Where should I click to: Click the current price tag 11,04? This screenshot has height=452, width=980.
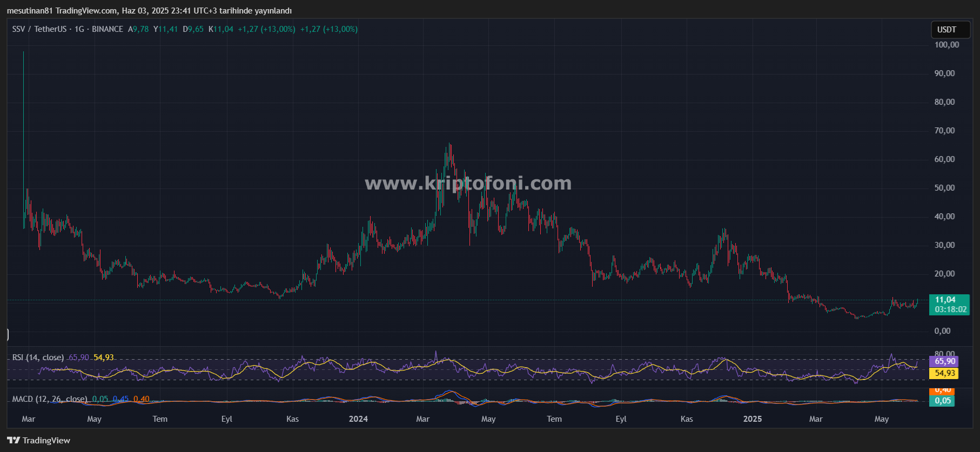pyautogui.click(x=945, y=300)
